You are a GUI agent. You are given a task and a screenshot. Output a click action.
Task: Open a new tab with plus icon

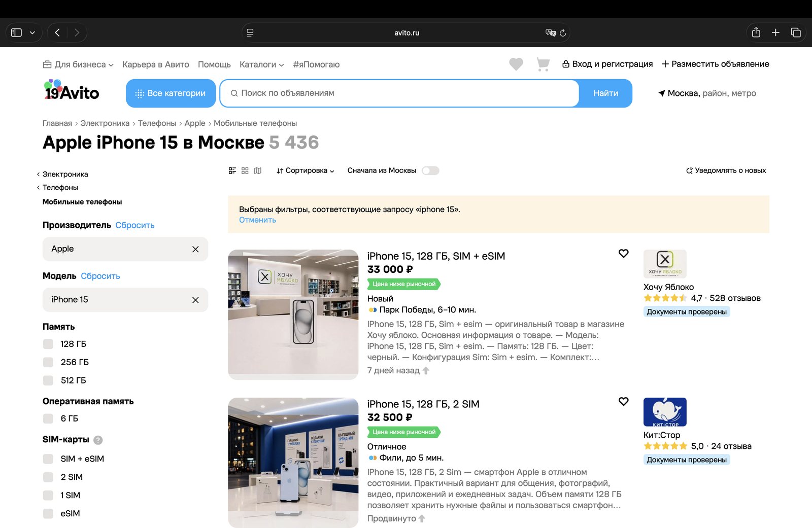tap(775, 32)
